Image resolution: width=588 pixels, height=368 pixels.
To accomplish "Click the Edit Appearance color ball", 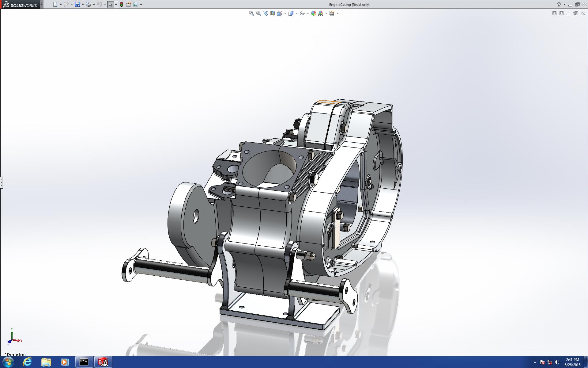I will 313,13.
